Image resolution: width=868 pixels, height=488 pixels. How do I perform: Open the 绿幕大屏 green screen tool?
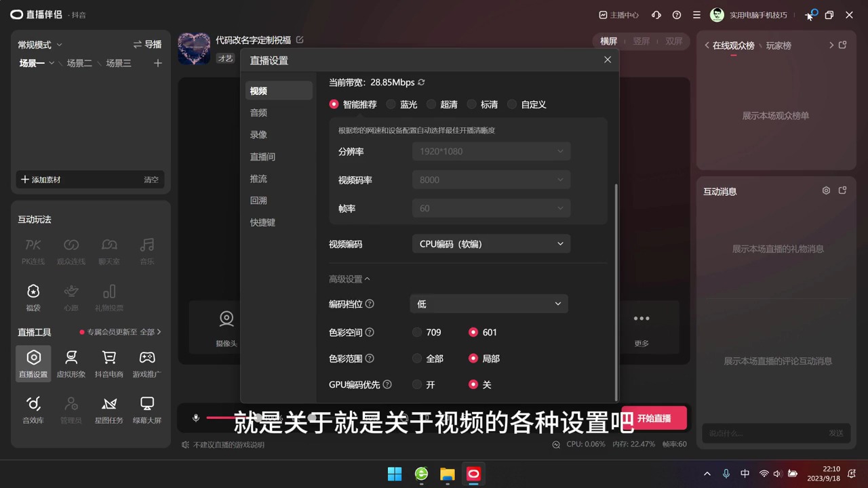(x=147, y=409)
